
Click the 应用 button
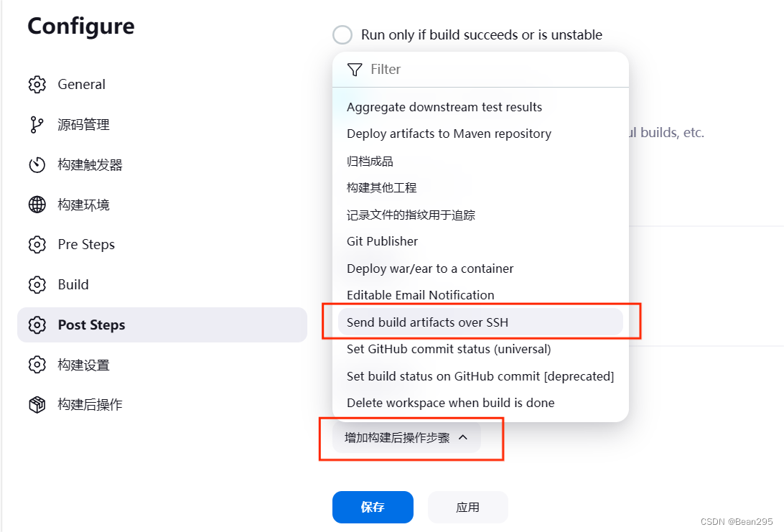tap(467, 507)
